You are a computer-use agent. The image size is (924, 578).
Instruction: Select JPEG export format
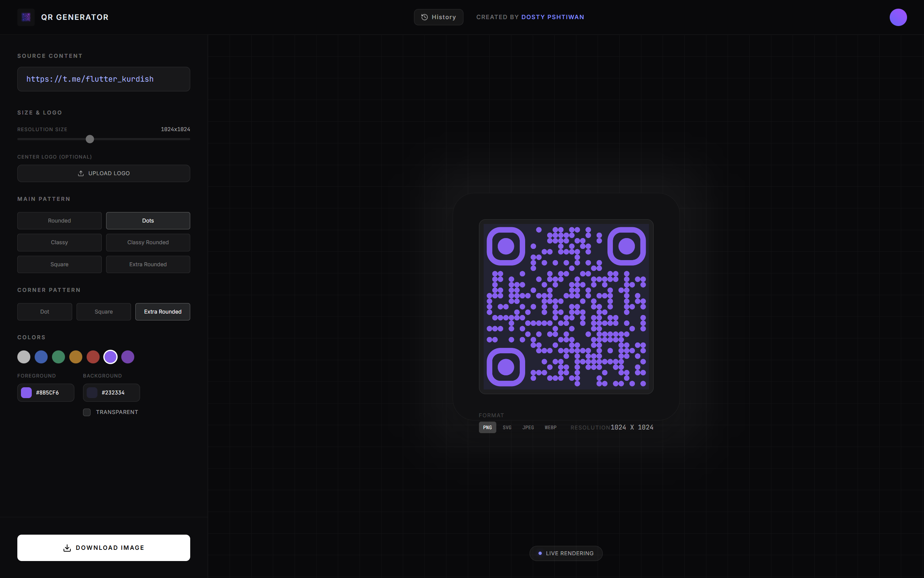point(528,427)
